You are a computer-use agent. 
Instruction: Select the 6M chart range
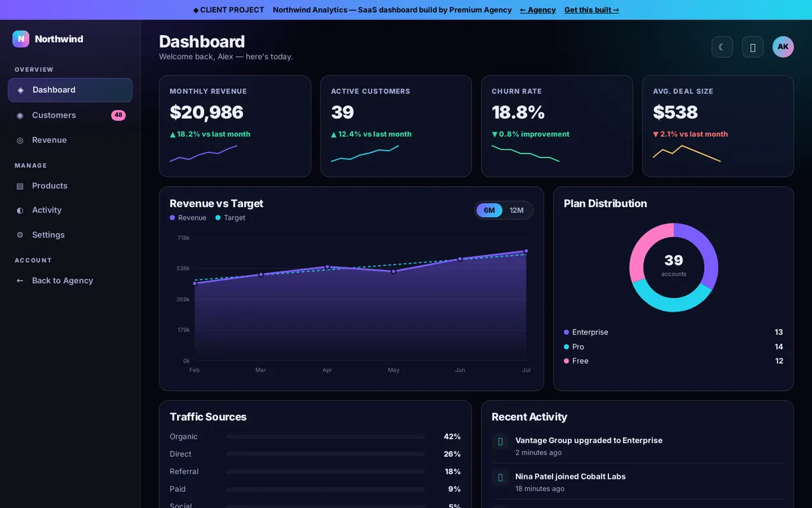pos(489,210)
